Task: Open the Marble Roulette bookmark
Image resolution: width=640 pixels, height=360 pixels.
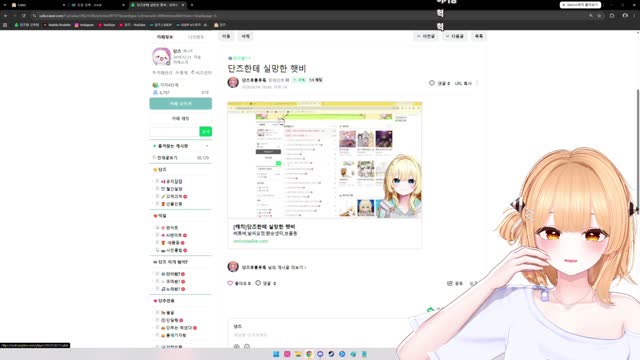Action: 57,25
